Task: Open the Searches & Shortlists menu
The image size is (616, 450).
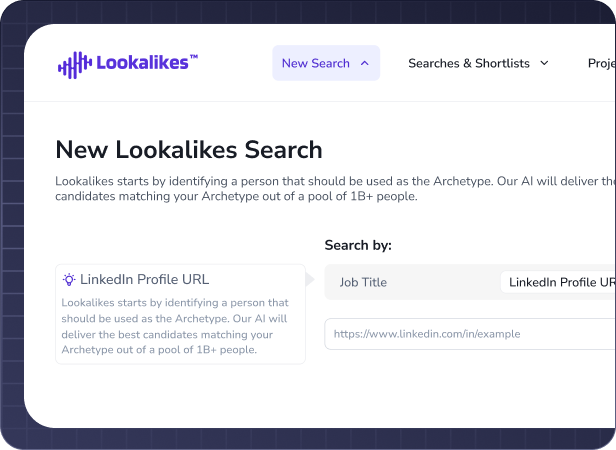Action: coord(478,63)
